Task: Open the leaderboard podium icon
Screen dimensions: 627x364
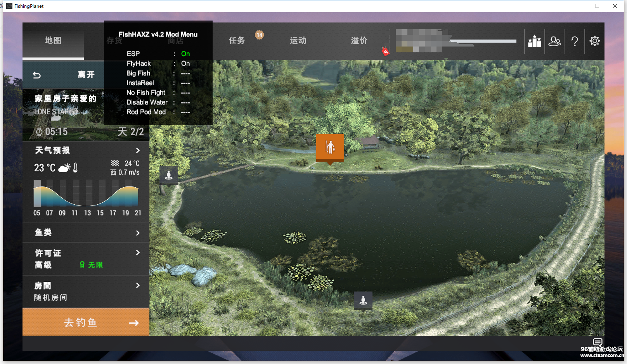Action: [535, 41]
